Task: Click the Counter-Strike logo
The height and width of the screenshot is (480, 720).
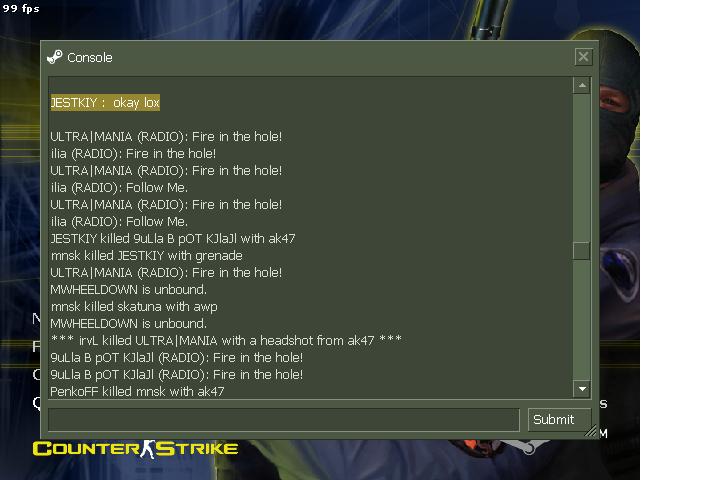Action: pos(135,449)
